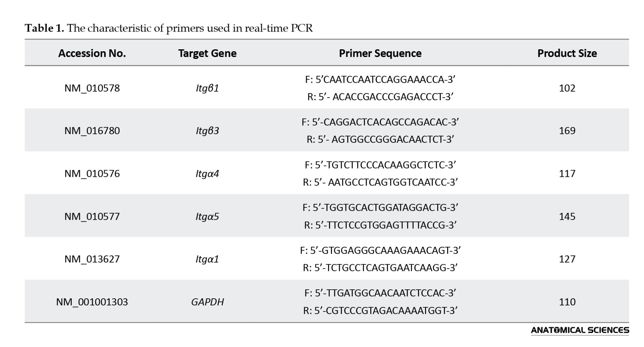This screenshot has width=644, height=347.
Task: Select accession number NM_001001303
Action: [x=92, y=302]
